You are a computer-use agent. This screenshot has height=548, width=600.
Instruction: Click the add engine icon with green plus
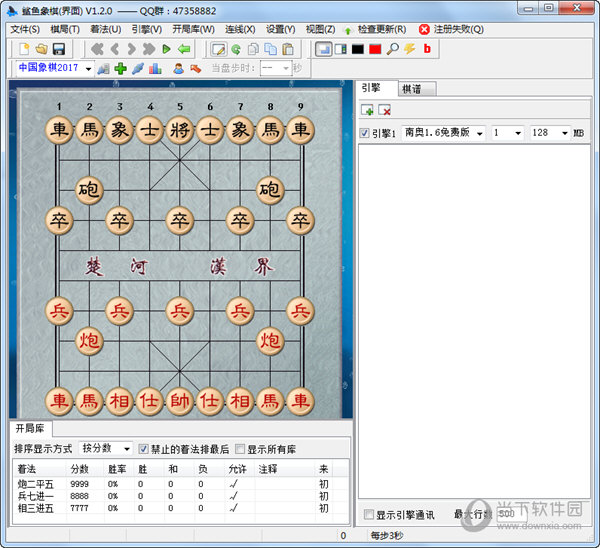367,110
